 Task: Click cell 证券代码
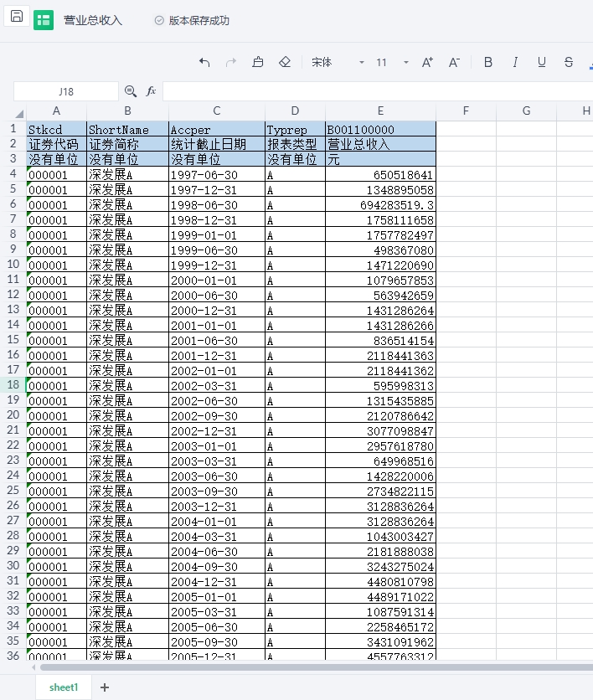coord(56,144)
